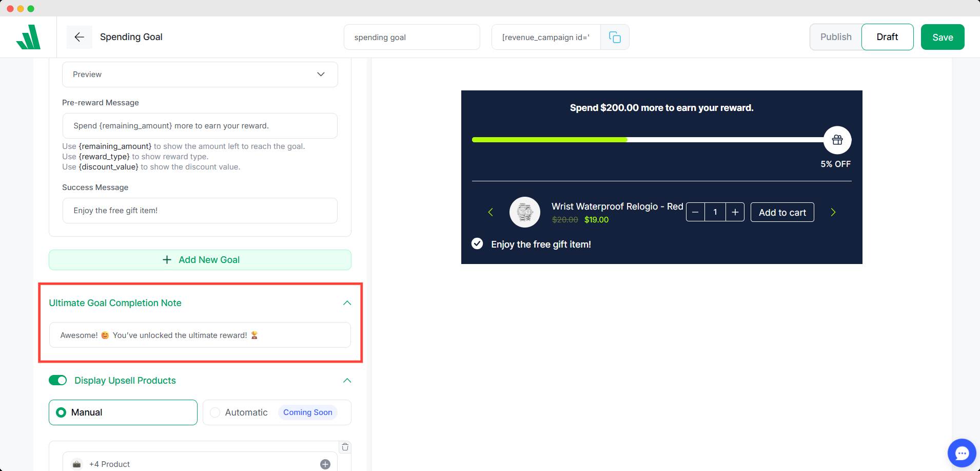Click the Coming Soon badge

[x=308, y=412]
